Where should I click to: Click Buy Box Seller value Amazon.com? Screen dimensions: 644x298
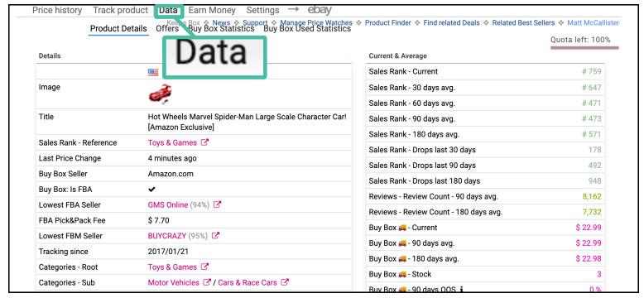coord(171,174)
